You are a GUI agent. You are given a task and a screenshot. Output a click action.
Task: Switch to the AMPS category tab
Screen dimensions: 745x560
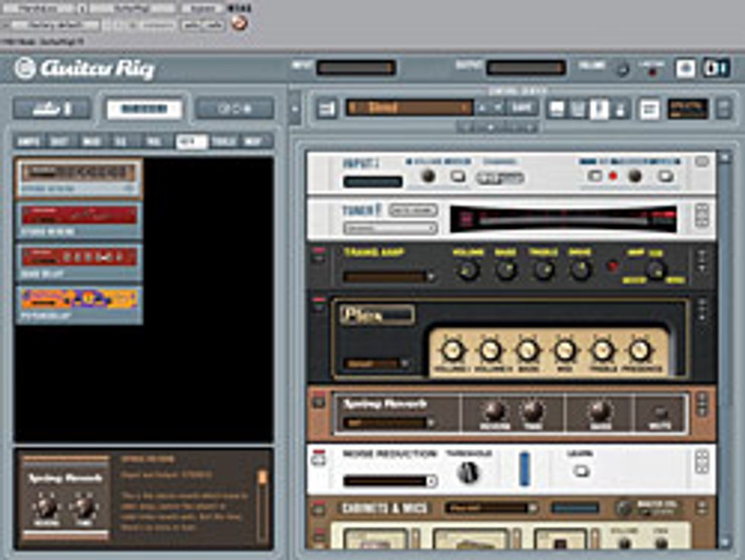(29, 141)
